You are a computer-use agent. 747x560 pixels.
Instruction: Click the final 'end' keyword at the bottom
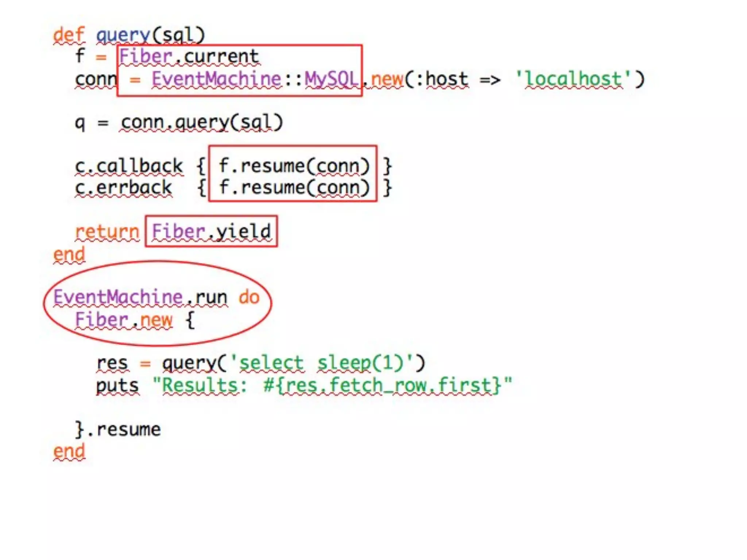click(x=69, y=451)
